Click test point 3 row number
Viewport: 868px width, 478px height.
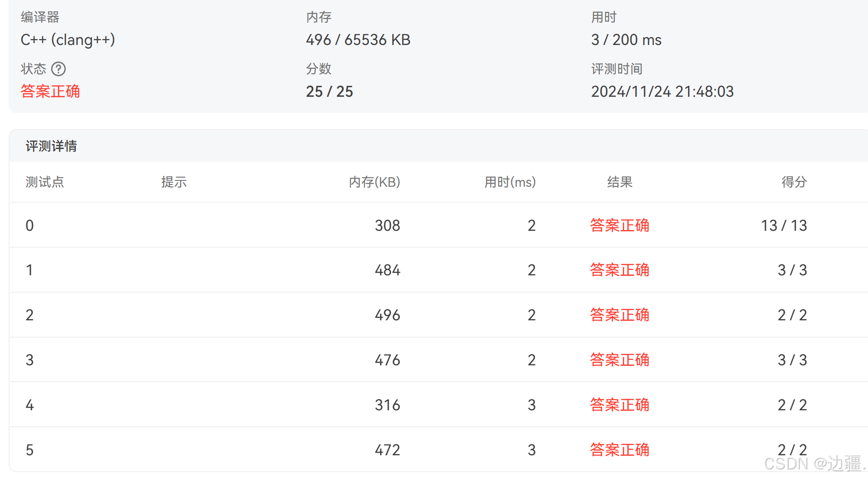(x=30, y=360)
